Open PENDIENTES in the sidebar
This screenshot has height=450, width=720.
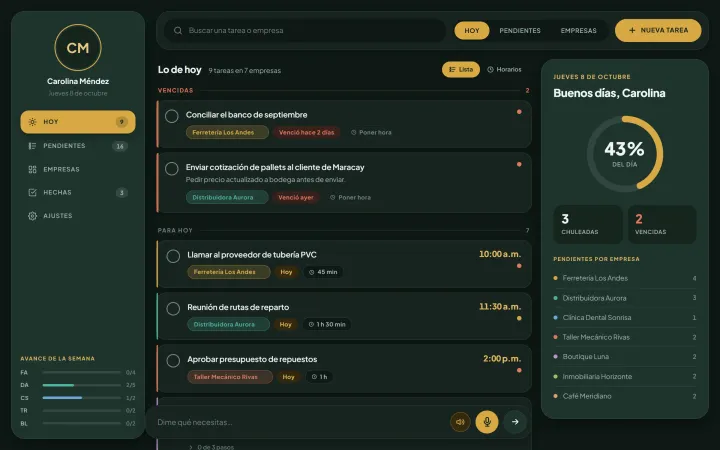[x=78, y=146]
